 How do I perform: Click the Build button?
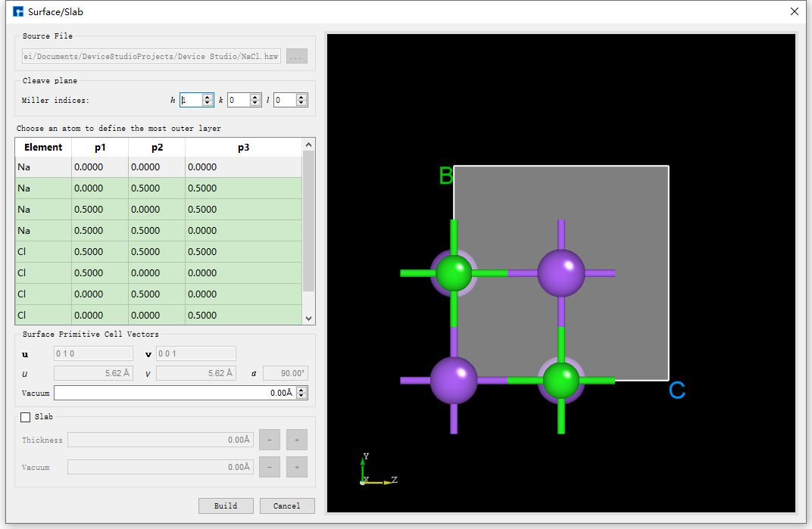tap(226, 506)
